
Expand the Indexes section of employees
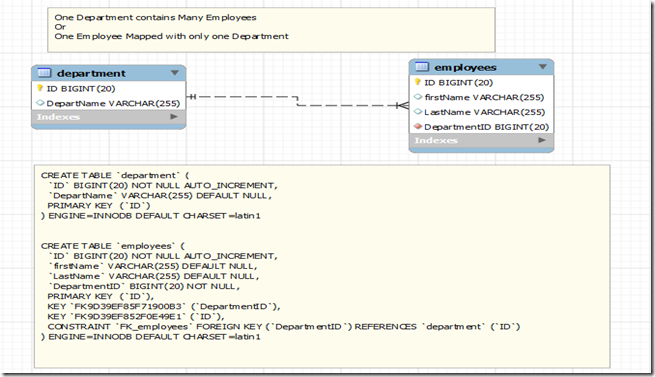click(x=542, y=140)
